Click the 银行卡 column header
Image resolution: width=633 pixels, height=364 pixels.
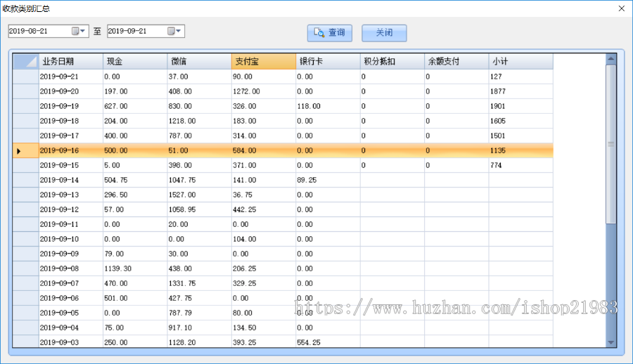[x=328, y=62]
